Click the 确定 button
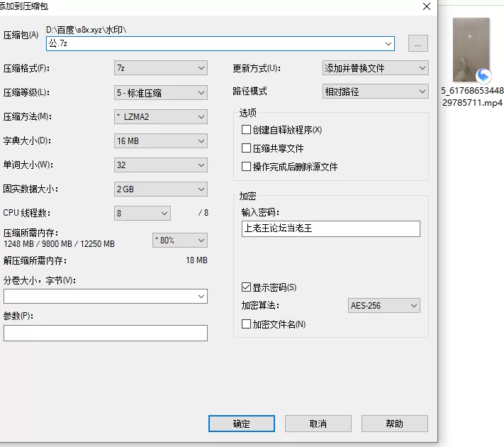 click(x=242, y=424)
